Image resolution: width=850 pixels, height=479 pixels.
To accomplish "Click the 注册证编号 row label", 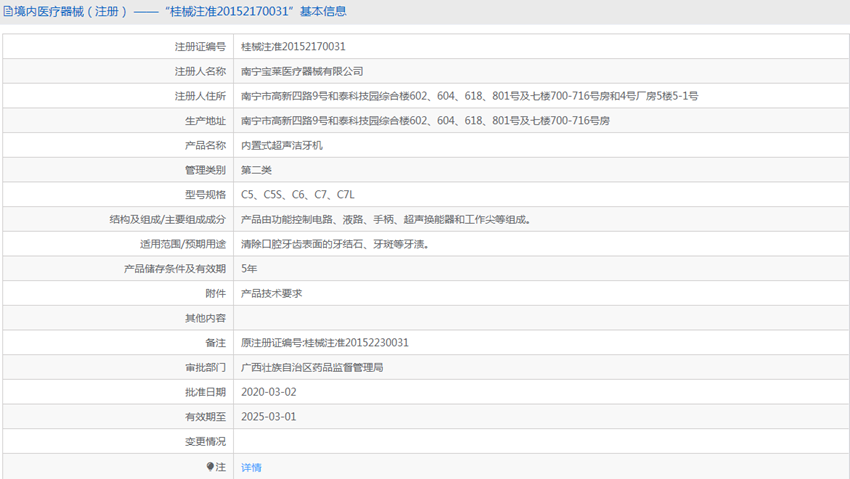I will point(200,47).
